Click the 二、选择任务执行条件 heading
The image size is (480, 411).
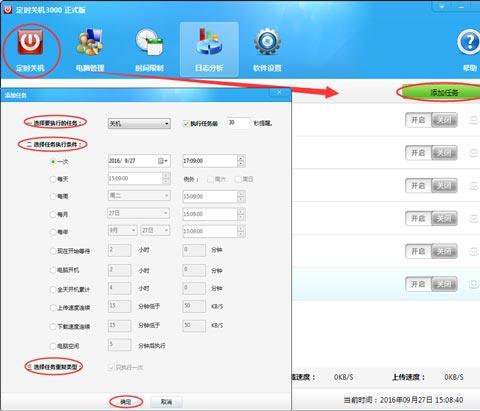[54, 144]
